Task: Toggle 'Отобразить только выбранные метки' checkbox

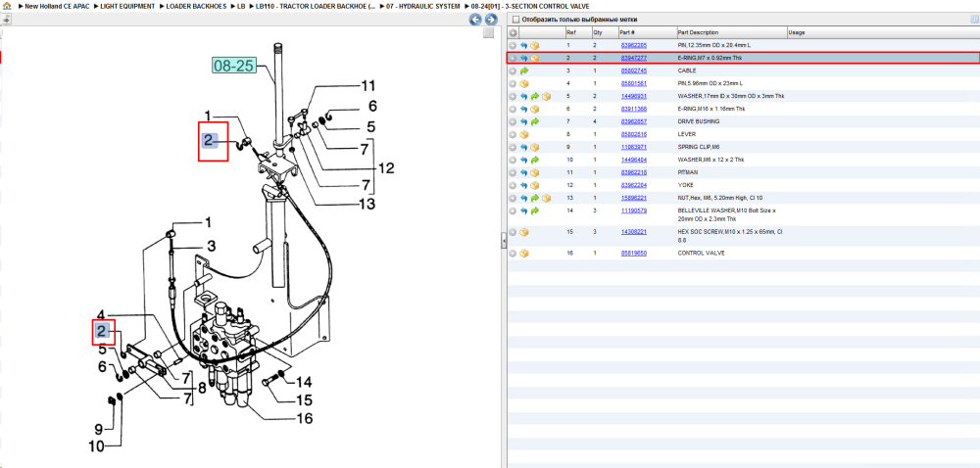Action: (x=515, y=20)
